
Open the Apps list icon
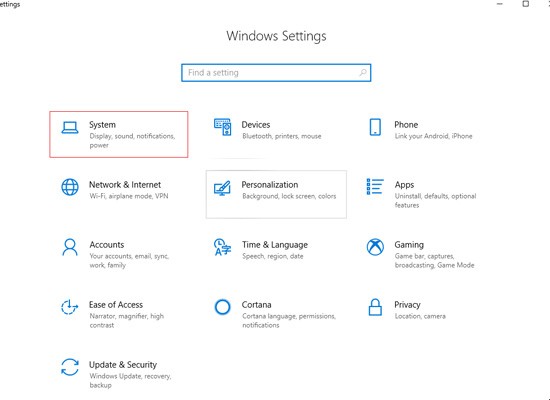tap(375, 186)
